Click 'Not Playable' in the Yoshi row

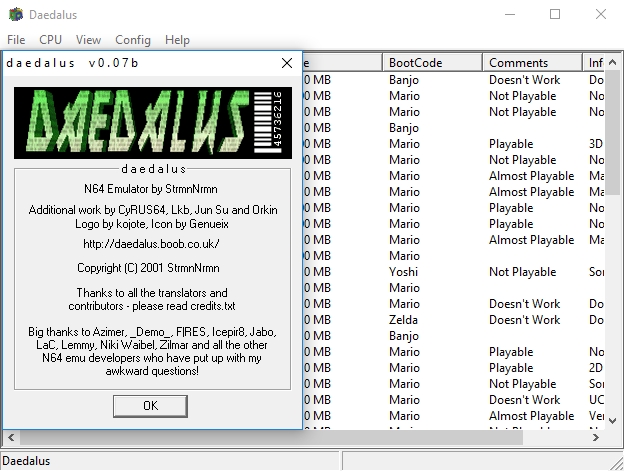click(523, 272)
